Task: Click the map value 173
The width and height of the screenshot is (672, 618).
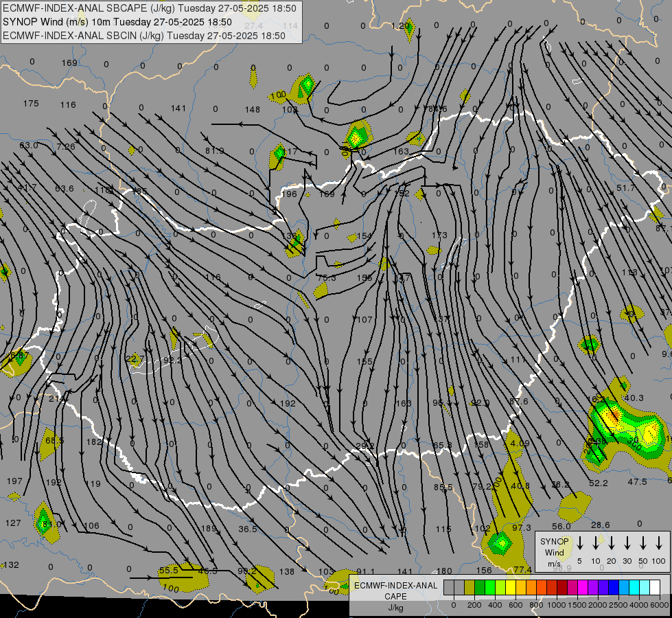Action: point(439,235)
